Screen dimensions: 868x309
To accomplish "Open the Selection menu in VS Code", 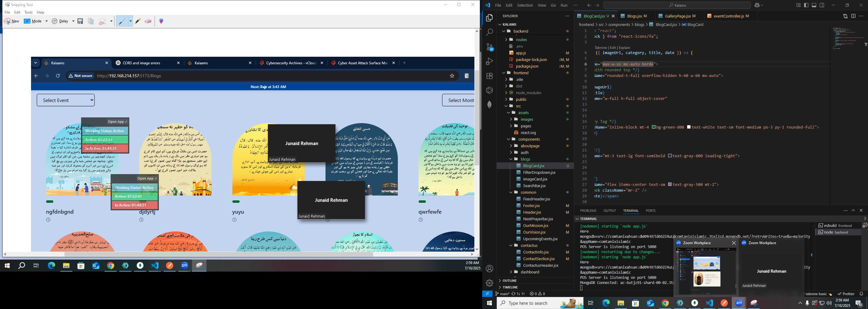I will 525,5.
